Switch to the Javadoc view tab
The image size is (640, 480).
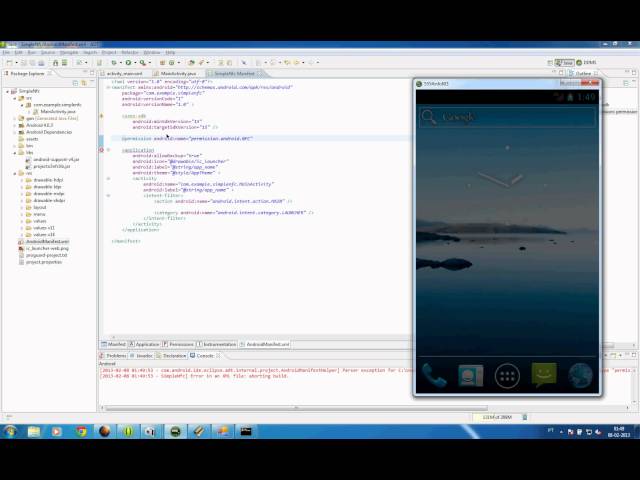(141, 356)
